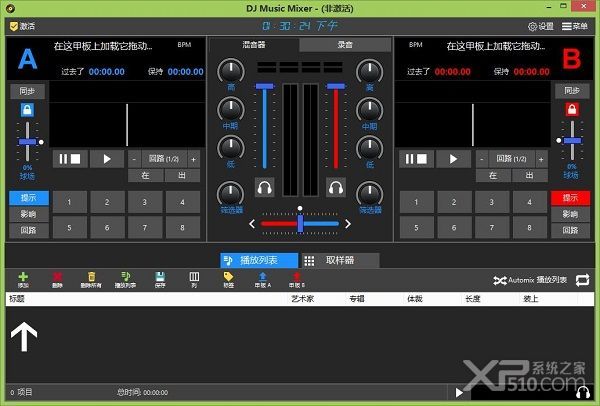Select Effects (影响) mode on deck A
Image resolution: width=600 pixels, height=406 pixels.
pyautogui.click(x=29, y=214)
